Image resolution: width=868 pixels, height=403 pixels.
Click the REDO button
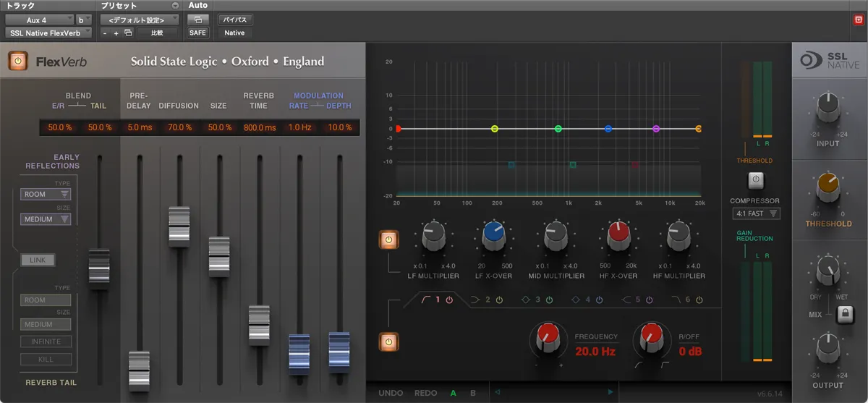coord(426,393)
